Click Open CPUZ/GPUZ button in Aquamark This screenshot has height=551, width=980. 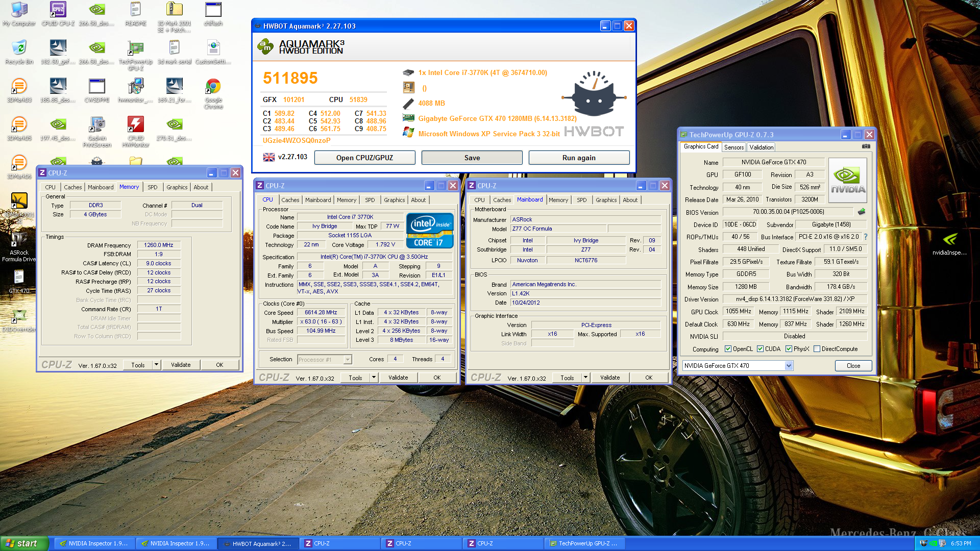click(364, 158)
